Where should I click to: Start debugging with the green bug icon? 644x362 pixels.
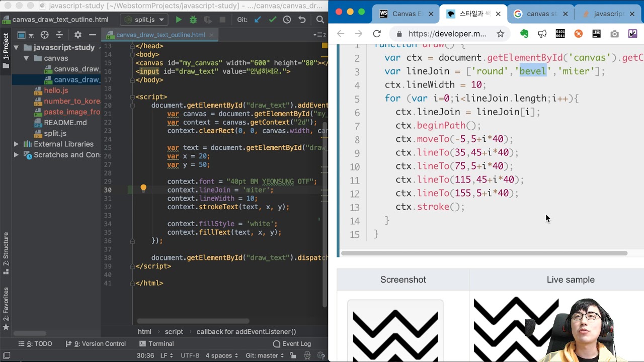193,20
